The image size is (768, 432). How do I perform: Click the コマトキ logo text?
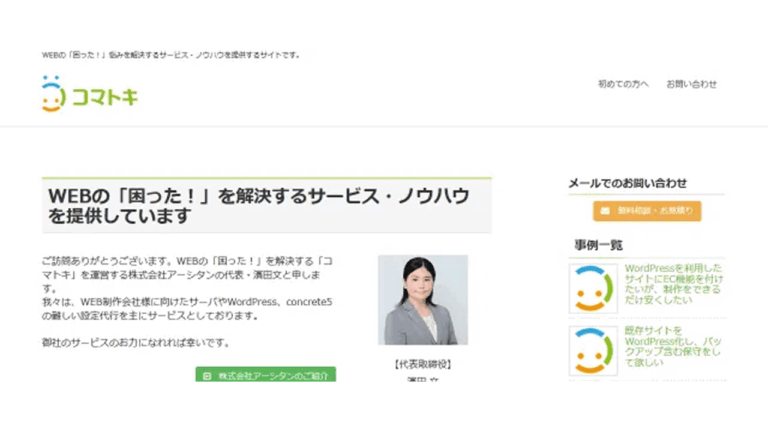(104, 97)
